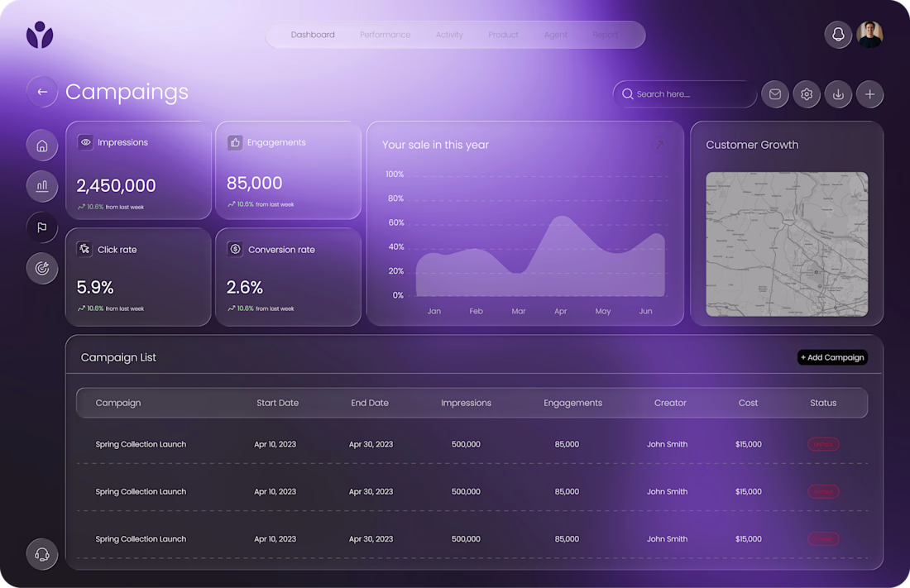Click the Campaings page title
The image size is (910, 588).
point(127,93)
